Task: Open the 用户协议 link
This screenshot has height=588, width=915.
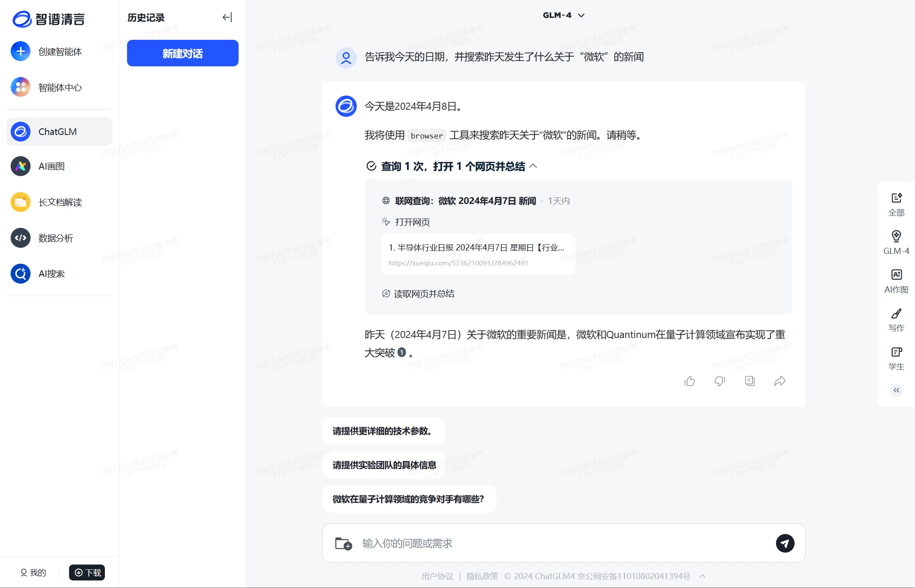Action: click(437, 576)
